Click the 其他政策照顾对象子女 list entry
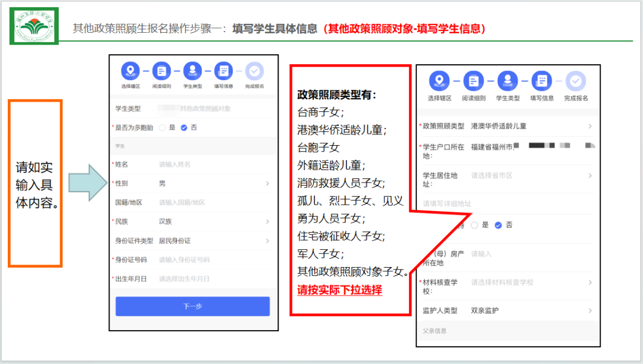 [352, 272]
